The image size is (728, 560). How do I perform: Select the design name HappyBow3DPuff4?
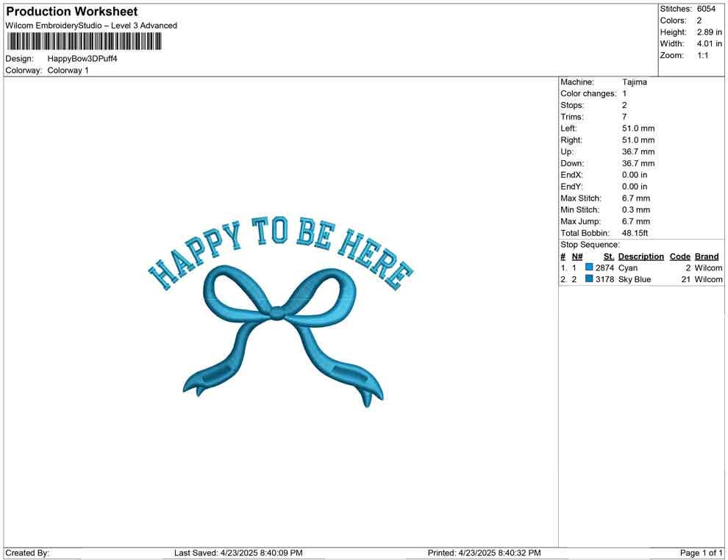pyautogui.click(x=82, y=58)
